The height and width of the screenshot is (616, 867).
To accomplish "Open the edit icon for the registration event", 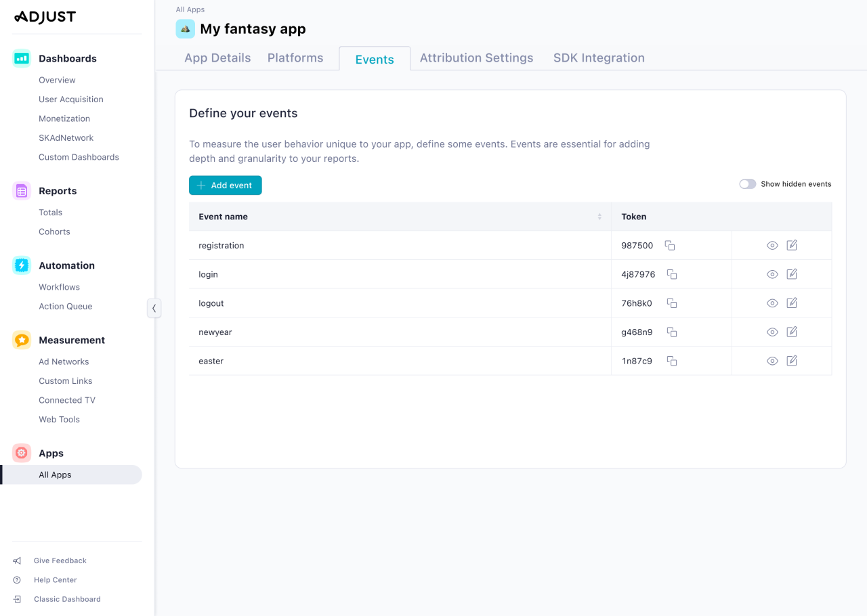I will [x=792, y=245].
